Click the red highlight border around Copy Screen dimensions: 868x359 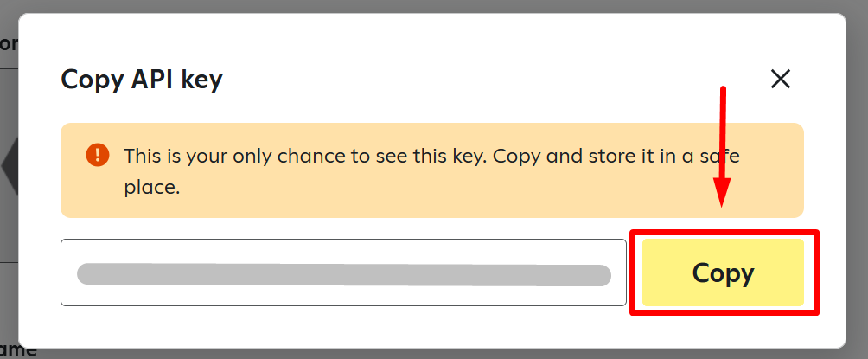[x=724, y=233]
